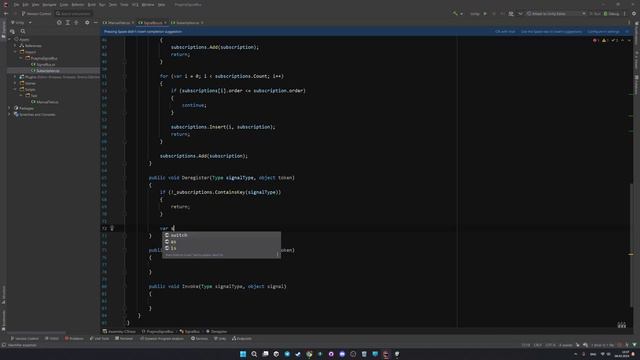
Task: Open Windows taskbar search
Action: (x=254, y=354)
